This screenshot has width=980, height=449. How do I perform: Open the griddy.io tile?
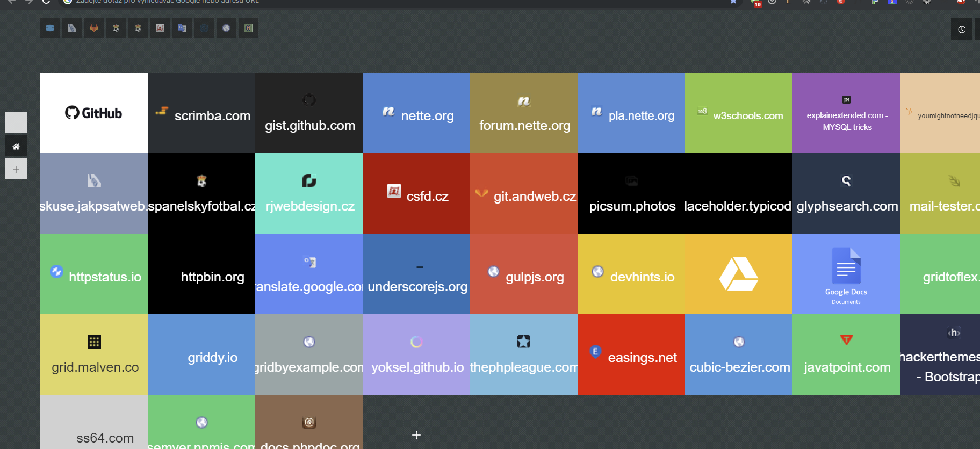coord(201,354)
